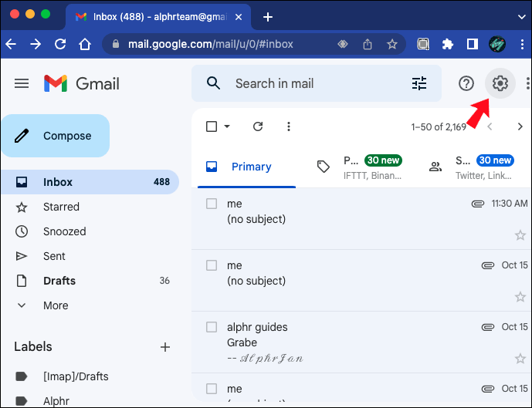Open the Alphr label
Screen dimensions: 532x408
tap(90, 401)
